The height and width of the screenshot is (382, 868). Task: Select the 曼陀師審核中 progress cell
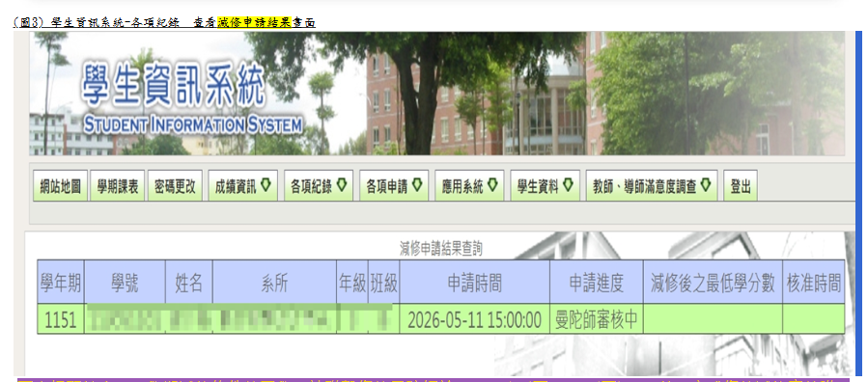coord(596,319)
